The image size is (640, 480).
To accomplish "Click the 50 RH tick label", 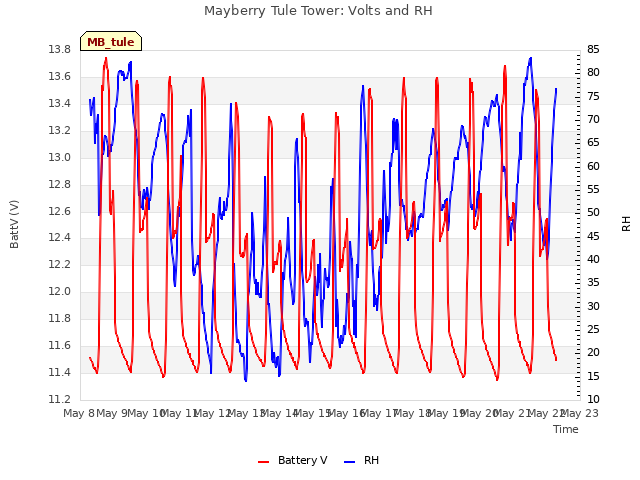I will click(593, 213).
